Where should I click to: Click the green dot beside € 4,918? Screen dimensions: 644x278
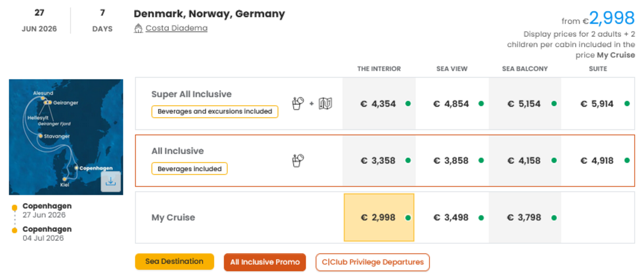(x=627, y=161)
